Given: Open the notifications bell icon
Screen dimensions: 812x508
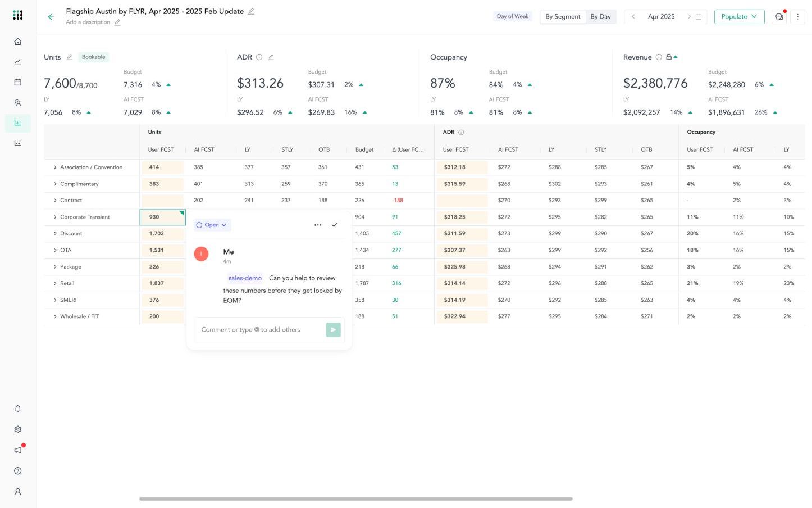Looking at the screenshot, I should pos(18,409).
